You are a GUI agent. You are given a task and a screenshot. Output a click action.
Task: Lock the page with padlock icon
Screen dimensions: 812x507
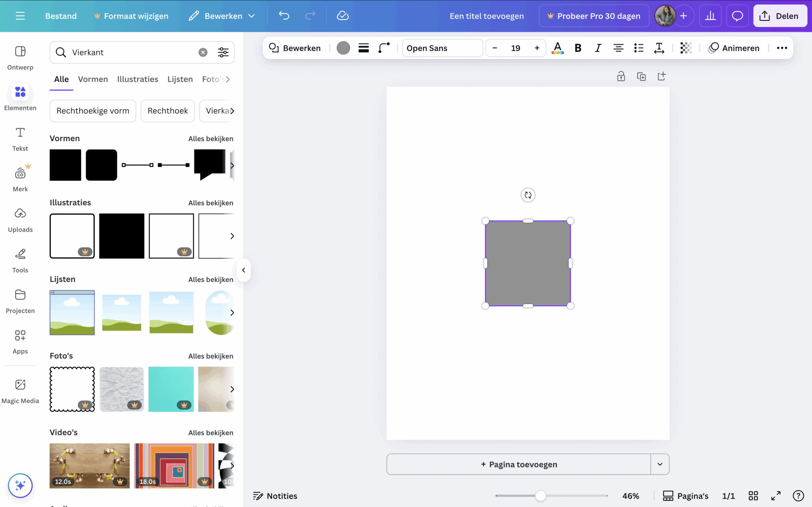pos(621,76)
